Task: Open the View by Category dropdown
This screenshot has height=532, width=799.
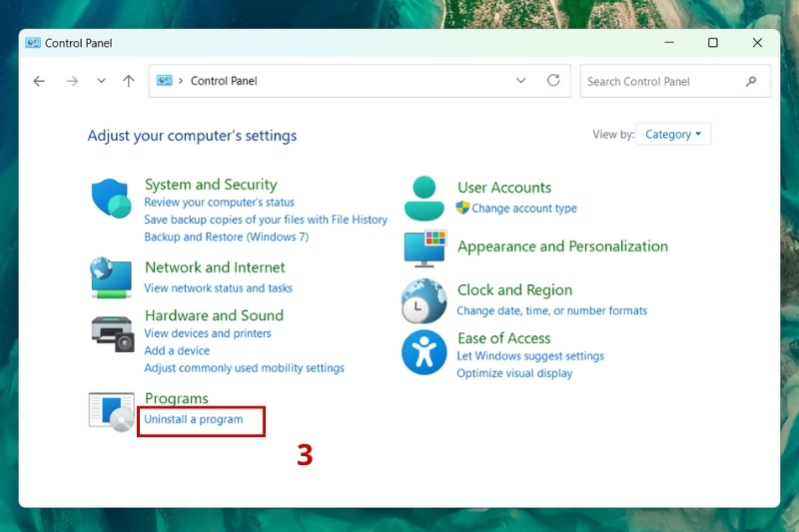Action: (x=673, y=135)
